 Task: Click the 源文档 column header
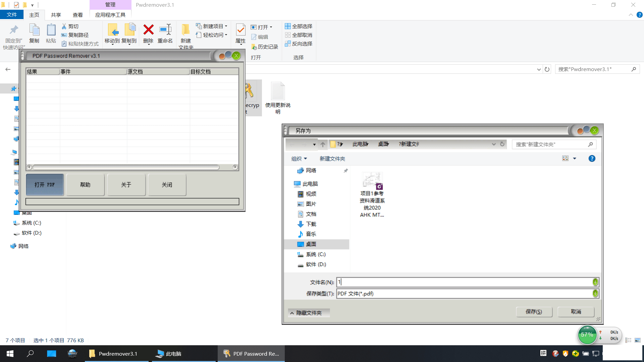click(158, 72)
